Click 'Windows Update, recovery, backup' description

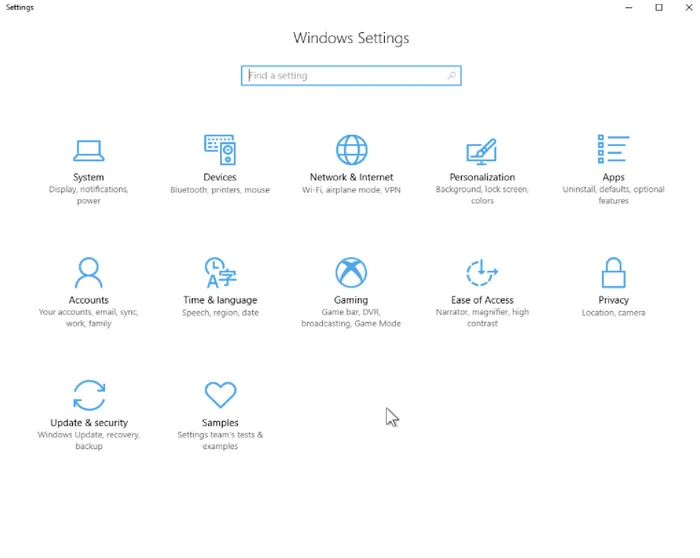click(x=89, y=441)
